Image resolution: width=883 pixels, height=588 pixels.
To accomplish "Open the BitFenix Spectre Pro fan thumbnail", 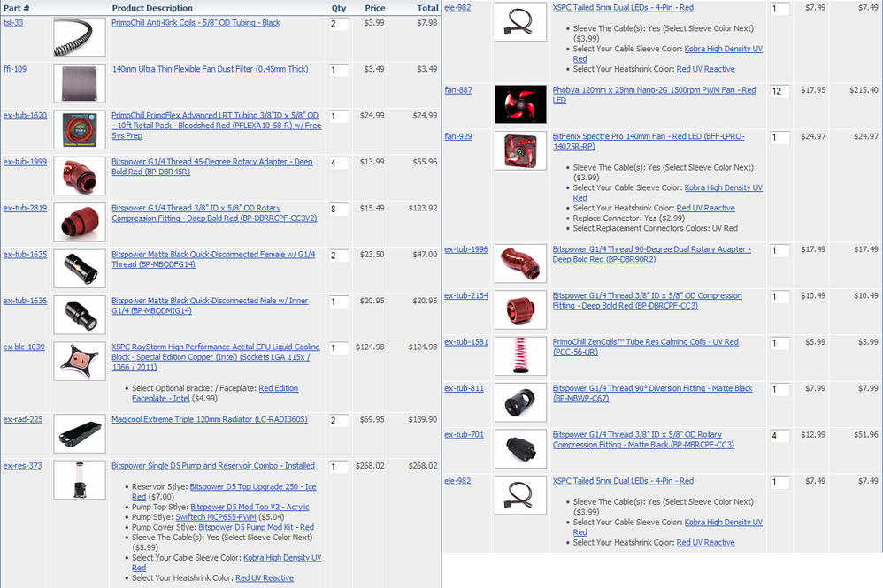I will (520, 151).
